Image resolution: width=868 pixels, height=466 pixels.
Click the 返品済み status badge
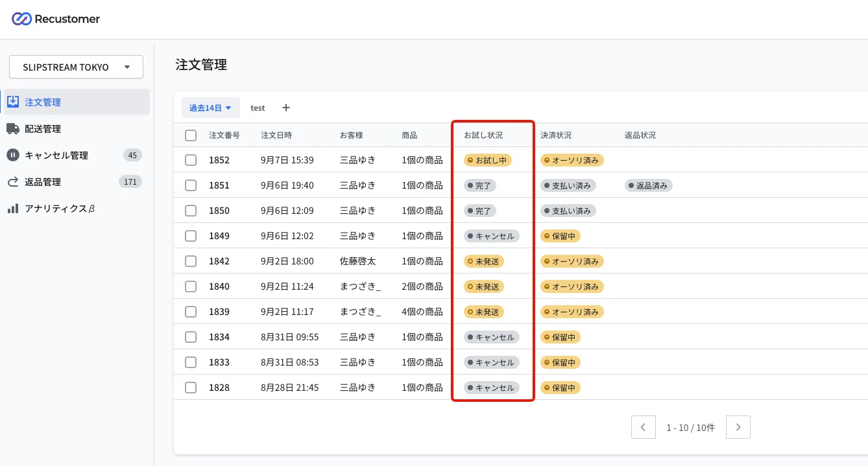click(x=649, y=185)
